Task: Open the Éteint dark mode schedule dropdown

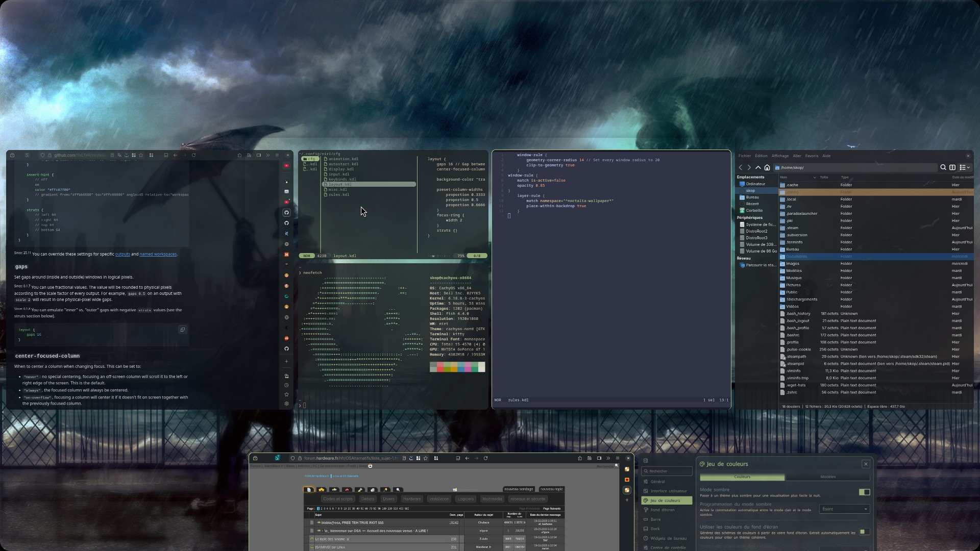Action: 844,509
